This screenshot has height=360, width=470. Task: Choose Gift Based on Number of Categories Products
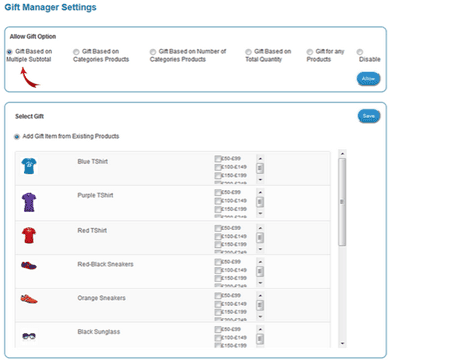coord(153,52)
